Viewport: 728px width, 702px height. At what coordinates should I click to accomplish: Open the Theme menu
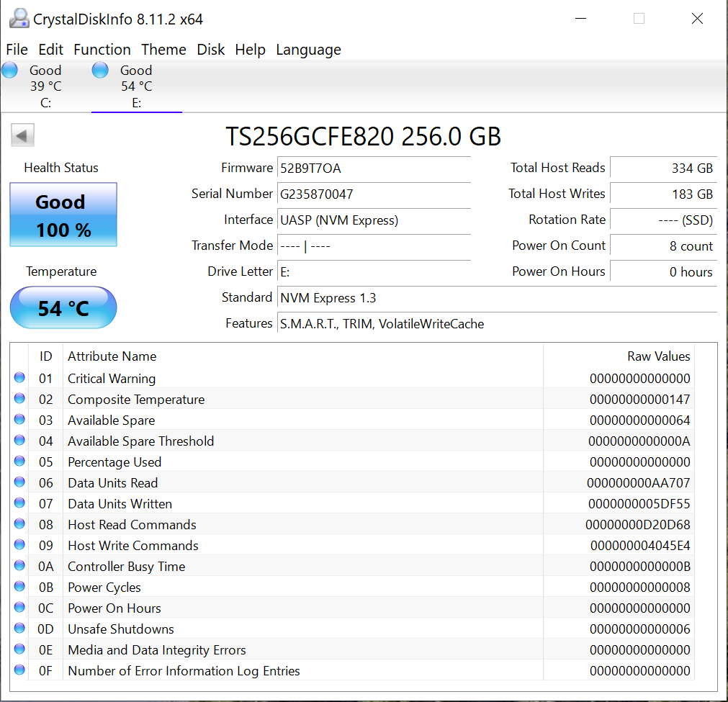tap(163, 50)
